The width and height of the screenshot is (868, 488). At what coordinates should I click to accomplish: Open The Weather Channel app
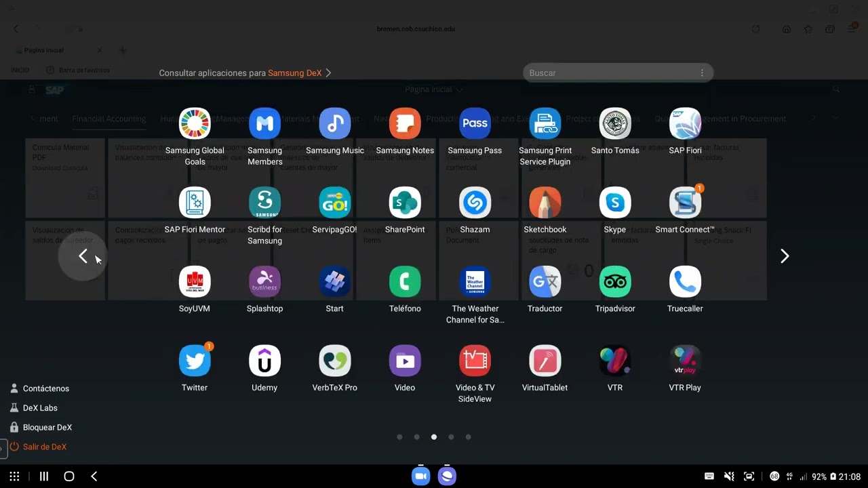pos(475,282)
